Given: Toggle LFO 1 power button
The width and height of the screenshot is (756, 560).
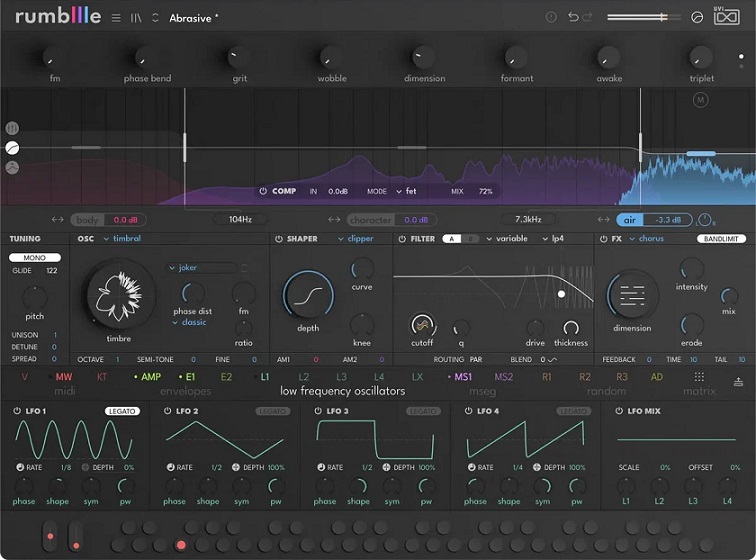Looking at the screenshot, I should tap(16, 411).
